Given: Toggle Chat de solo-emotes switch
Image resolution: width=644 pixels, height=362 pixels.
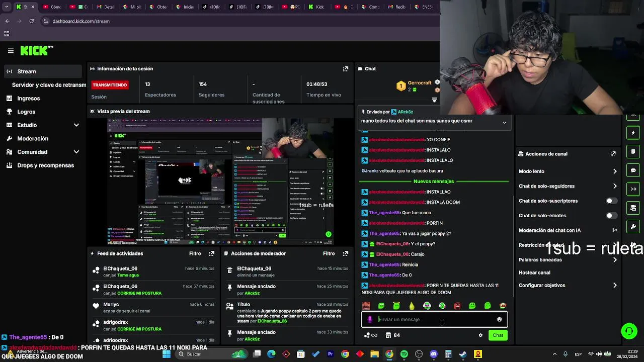Looking at the screenshot, I should tap(611, 216).
